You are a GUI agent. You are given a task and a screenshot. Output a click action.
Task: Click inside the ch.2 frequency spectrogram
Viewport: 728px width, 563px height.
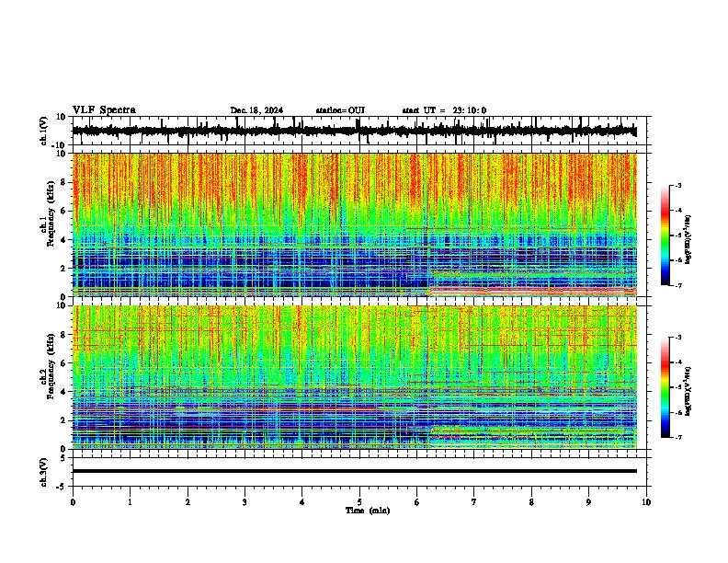[x=354, y=377]
